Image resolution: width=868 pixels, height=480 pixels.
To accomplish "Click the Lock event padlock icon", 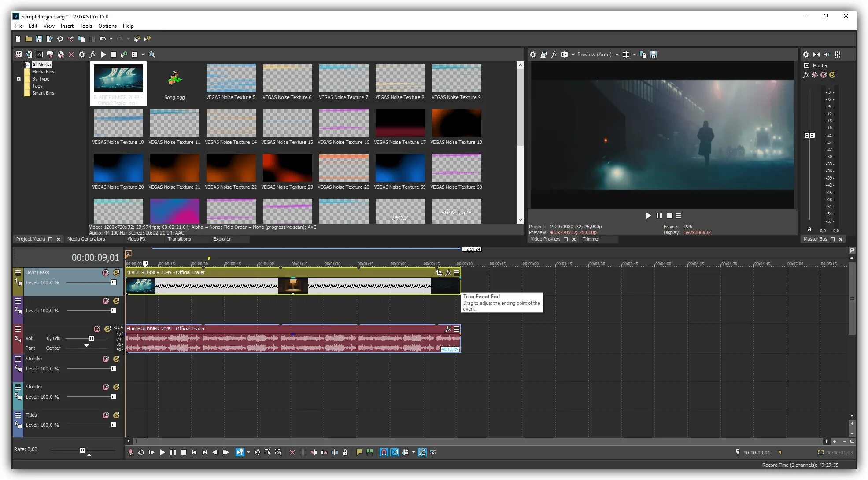I will click(345, 452).
